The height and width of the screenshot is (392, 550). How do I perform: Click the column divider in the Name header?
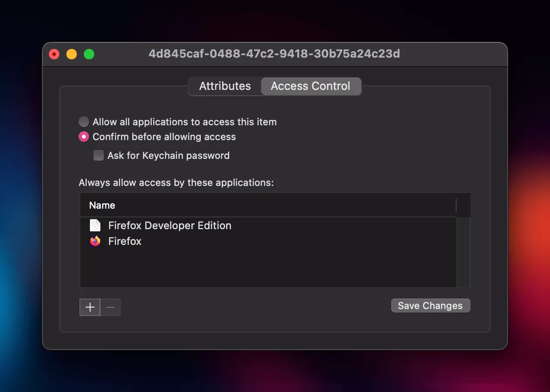point(456,206)
